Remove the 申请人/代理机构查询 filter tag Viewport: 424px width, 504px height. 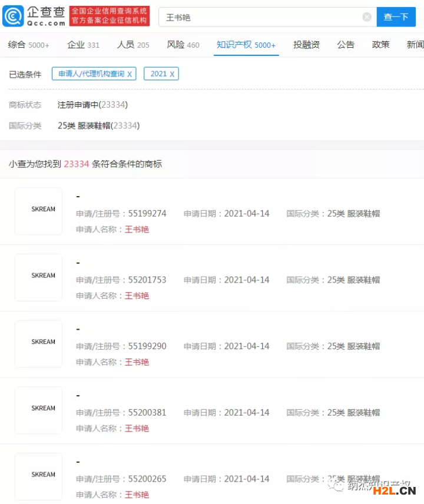[x=130, y=74]
